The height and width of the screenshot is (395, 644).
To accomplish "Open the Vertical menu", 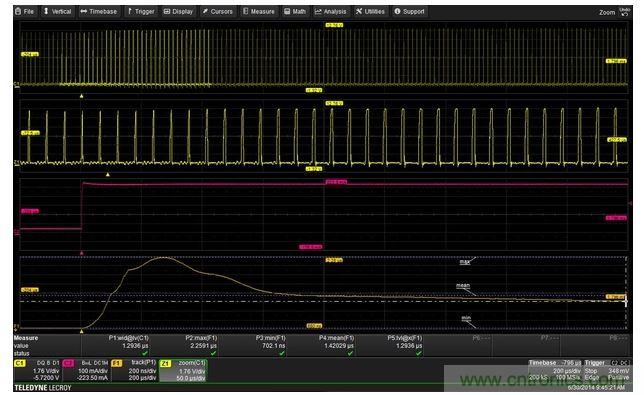I will pyautogui.click(x=57, y=11).
